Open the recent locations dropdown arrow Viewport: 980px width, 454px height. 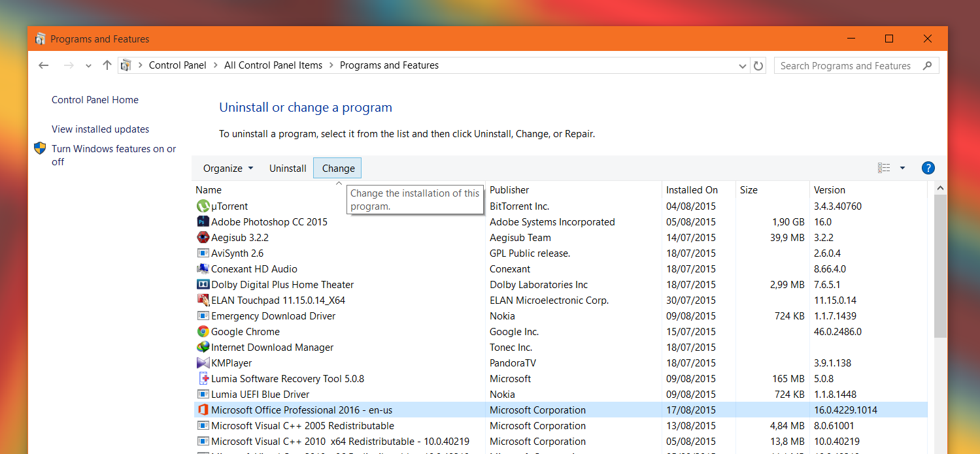tap(89, 66)
